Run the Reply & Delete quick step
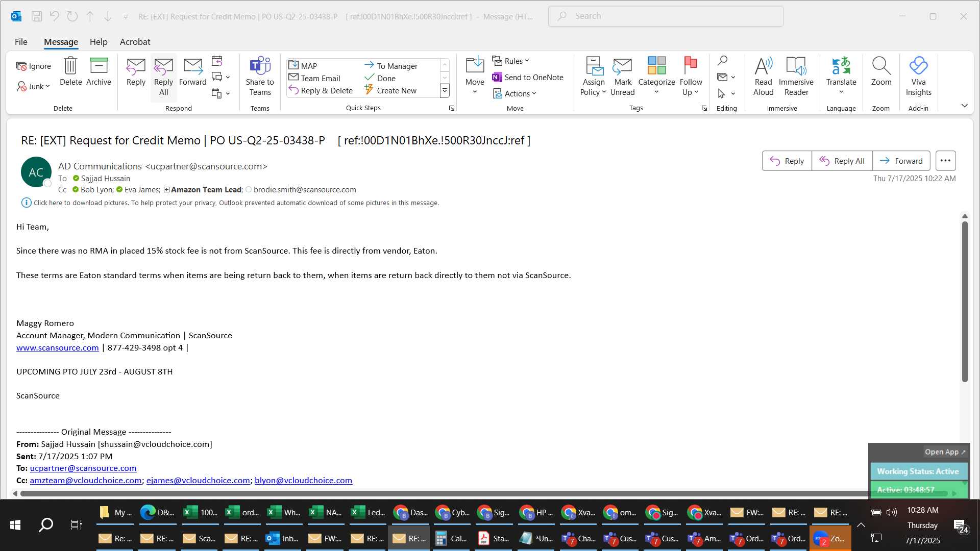This screenshot has width=980, height=551. pyautogui.click(x=321, y=90)
